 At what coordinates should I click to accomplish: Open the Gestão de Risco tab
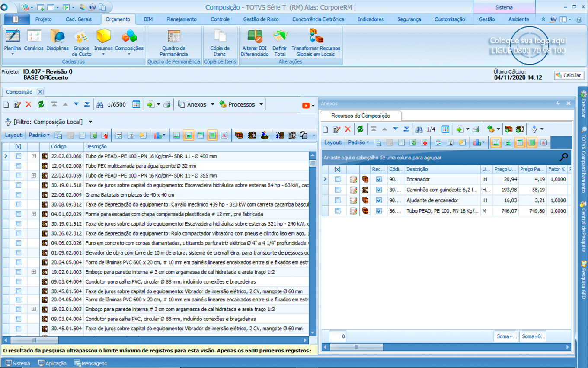tap(261, 19)
